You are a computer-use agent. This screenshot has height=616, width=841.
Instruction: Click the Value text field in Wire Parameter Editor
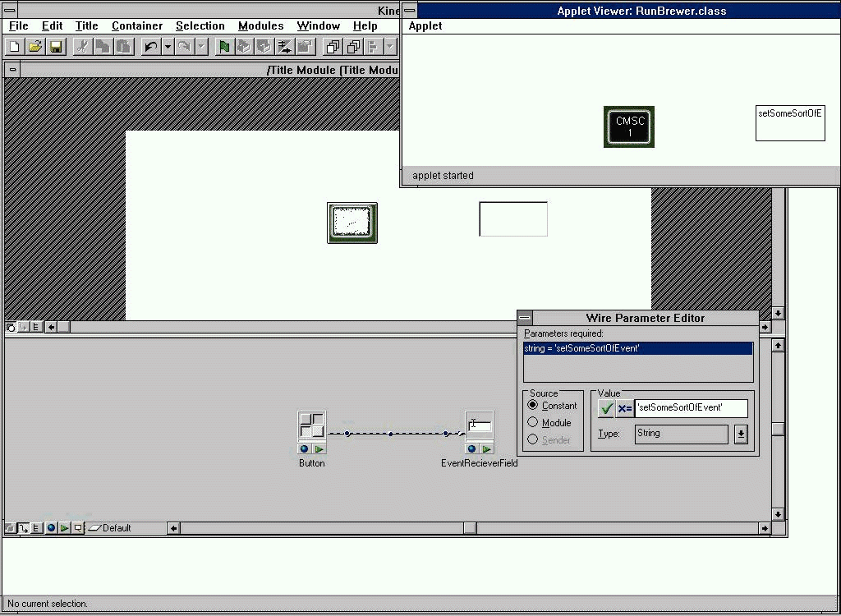tap(690, 407)
